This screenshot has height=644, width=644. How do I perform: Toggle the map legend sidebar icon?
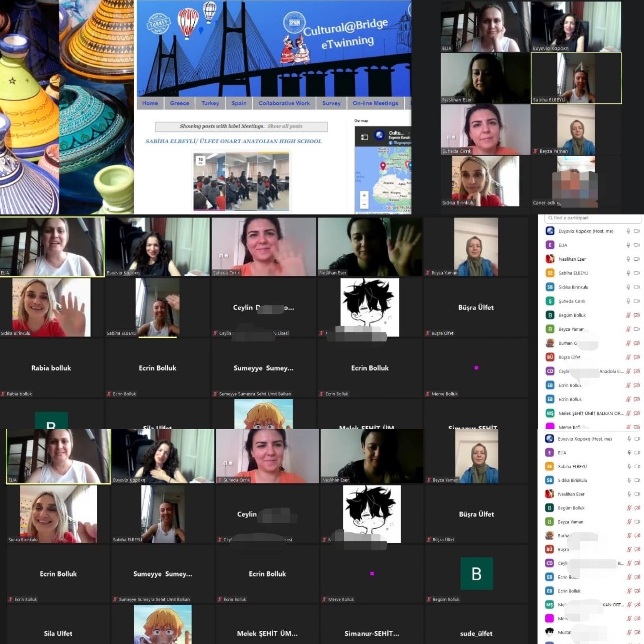click(364, 137)
